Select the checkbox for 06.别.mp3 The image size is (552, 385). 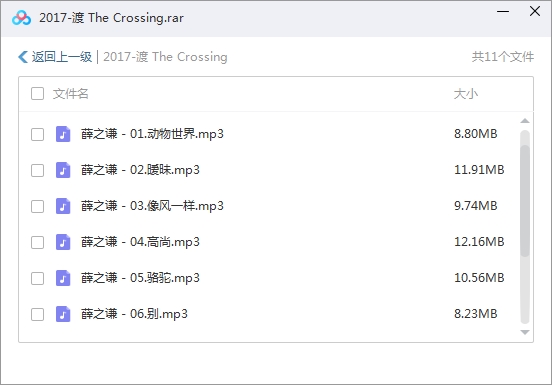click(x=37, y=314)
